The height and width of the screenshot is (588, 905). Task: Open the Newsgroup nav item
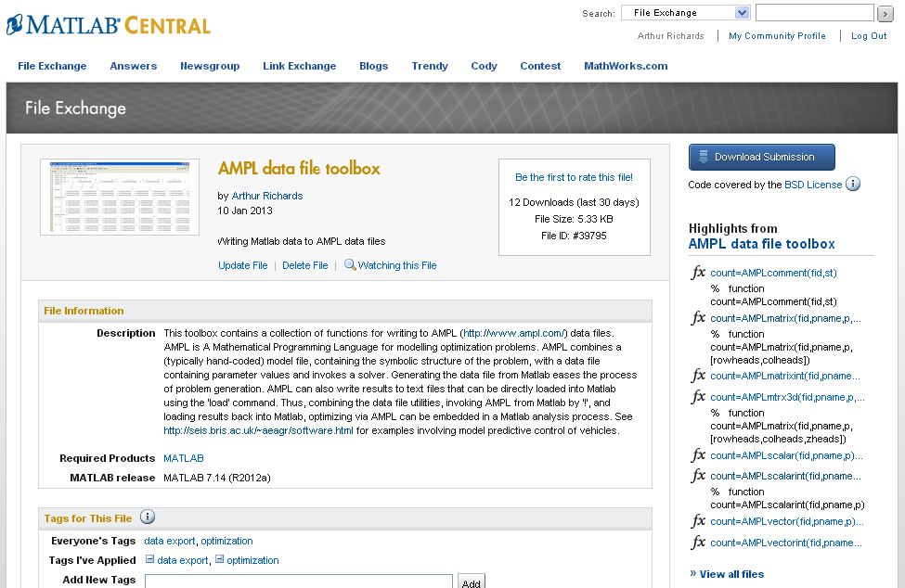[210, 66]
